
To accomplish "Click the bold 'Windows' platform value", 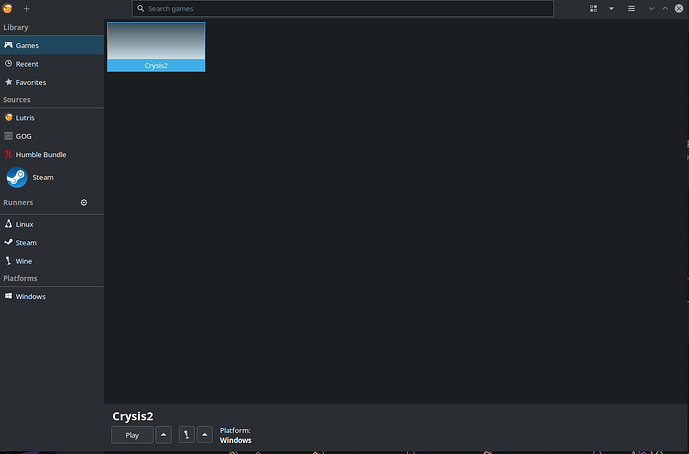I will pyautogui.click(x=236, y=440).
